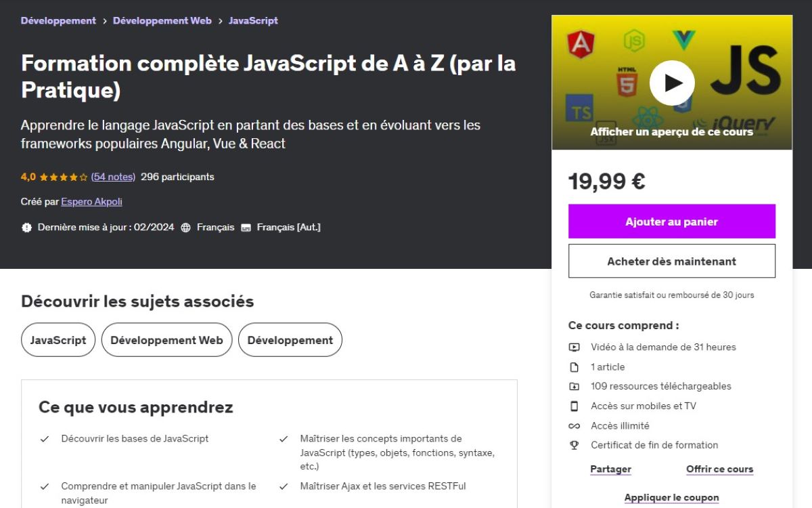This screenshot has height=508, width=812.
Task: Click the video-on-demand icon in course includes
Action: point(574,347)
